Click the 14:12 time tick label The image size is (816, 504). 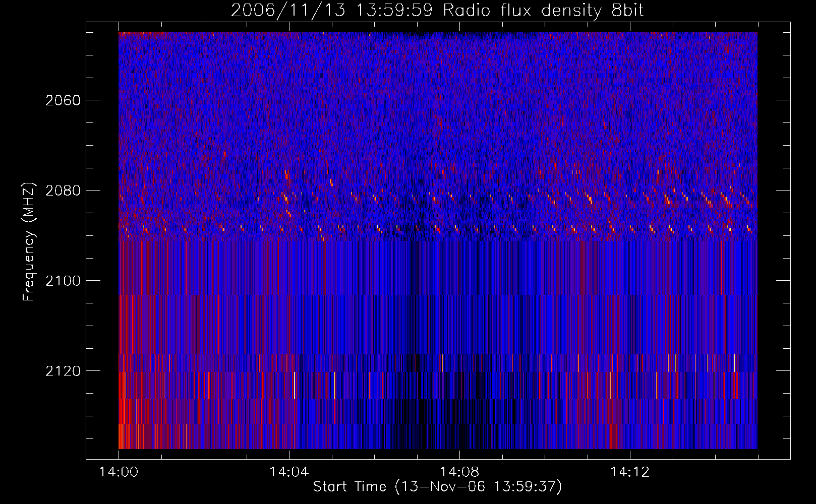630,472
